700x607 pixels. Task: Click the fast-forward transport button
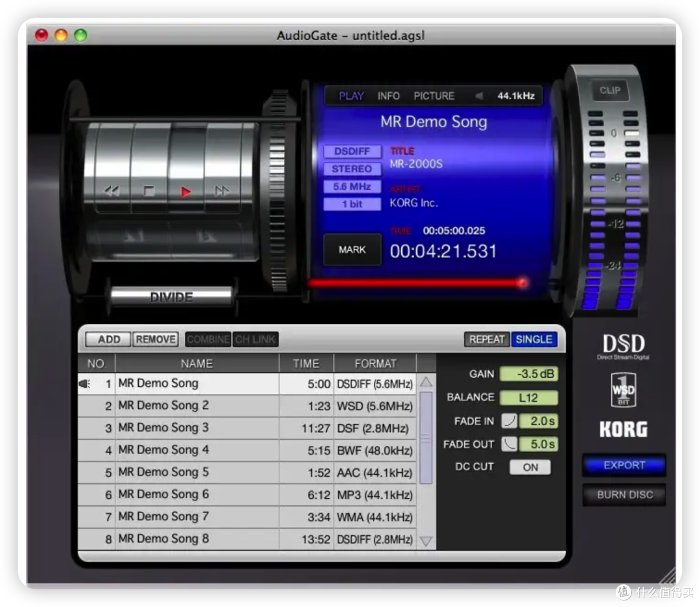pos(222,191)
